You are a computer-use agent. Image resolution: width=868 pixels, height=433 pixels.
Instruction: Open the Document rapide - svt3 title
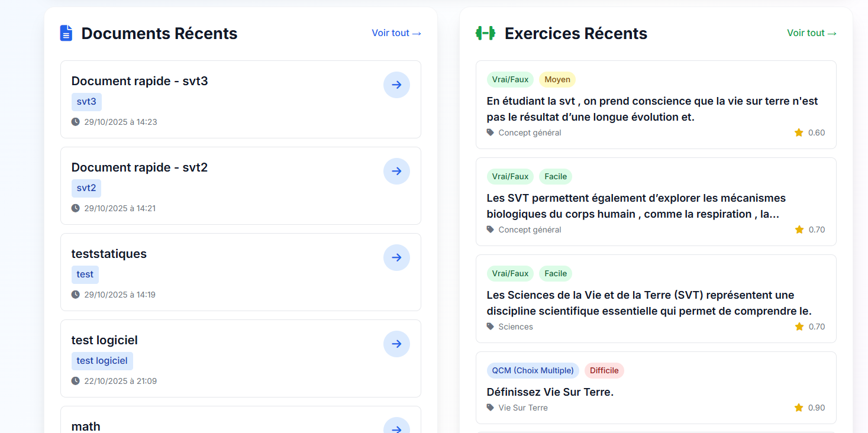(x=140, y=81)
